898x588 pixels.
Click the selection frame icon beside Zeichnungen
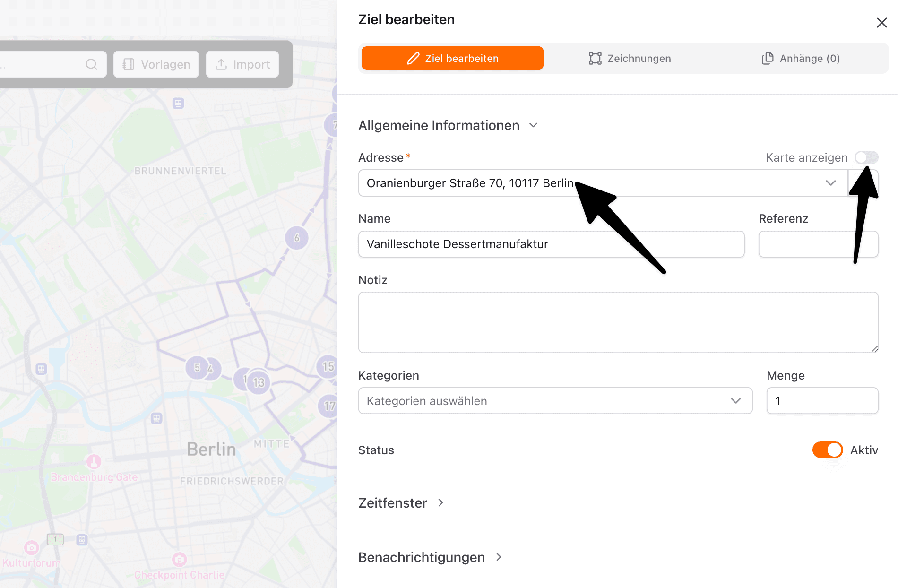tap(595, 58)
